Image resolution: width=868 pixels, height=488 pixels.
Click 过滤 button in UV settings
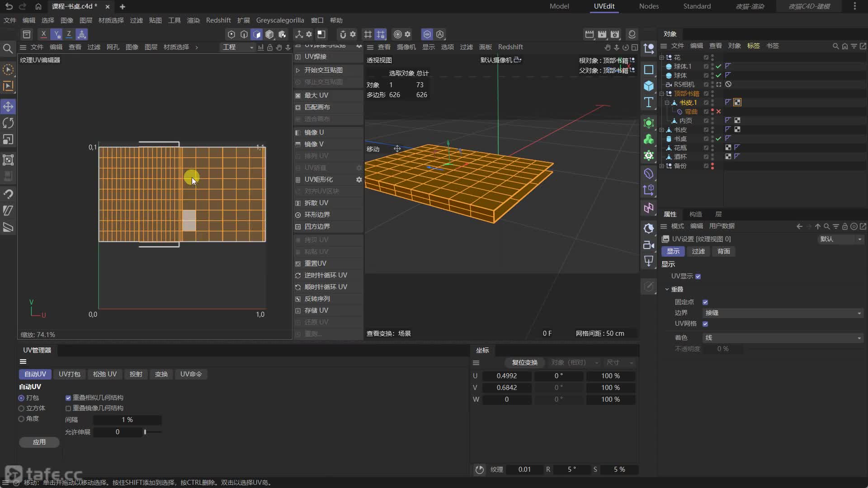698,251
